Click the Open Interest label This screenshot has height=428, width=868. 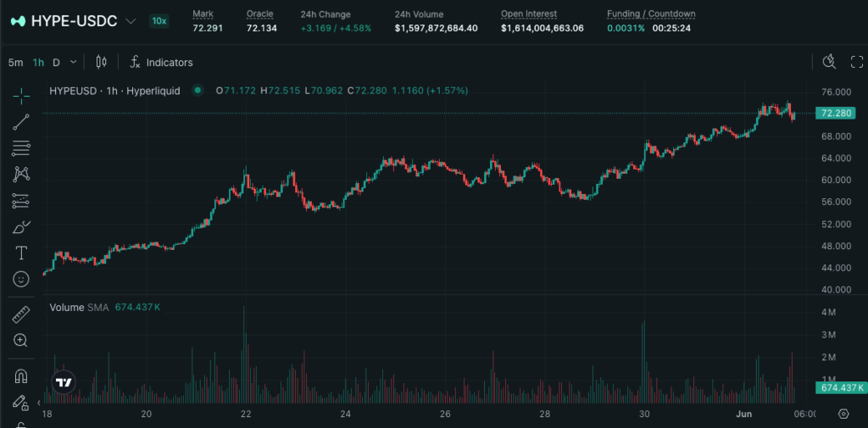pyautogui.click(x=529, y=14)
